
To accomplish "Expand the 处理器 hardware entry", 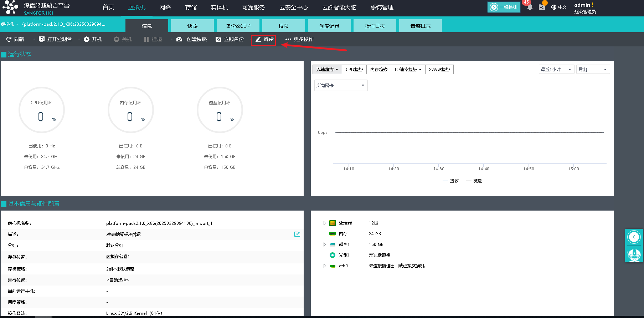I will [324, 223].
